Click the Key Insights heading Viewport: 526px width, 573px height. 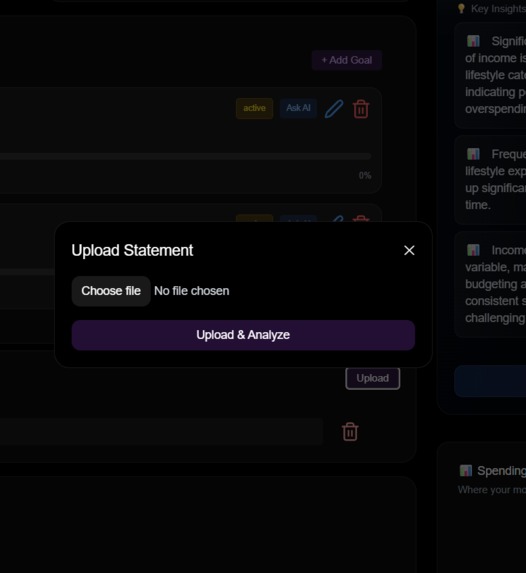click(498, 8)
